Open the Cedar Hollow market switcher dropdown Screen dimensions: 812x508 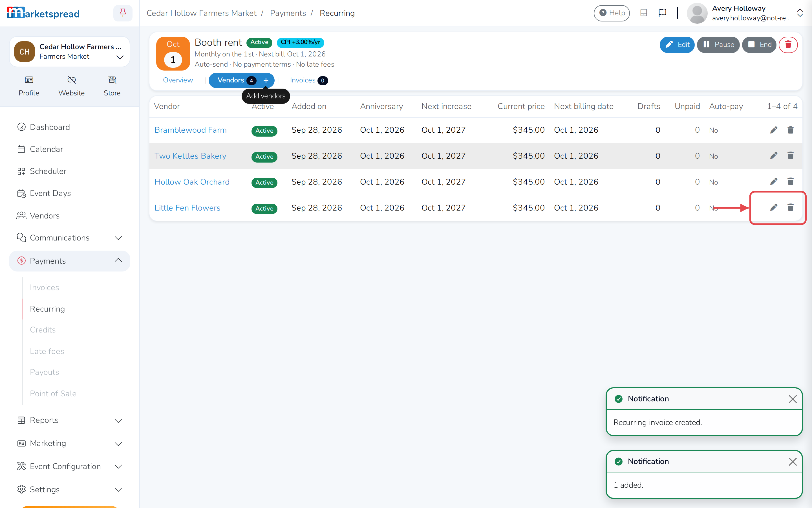69,51
